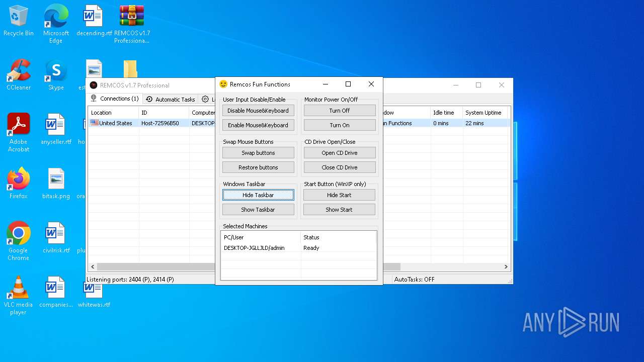The height and width of the screenshot is (362, 644).
Task: Click Restore buttons for the mouse
Action: pyautogui.click(x=258, y=167)
